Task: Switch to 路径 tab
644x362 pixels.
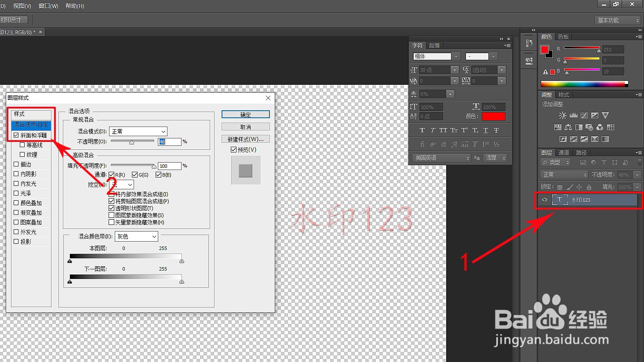Action: 581,152
